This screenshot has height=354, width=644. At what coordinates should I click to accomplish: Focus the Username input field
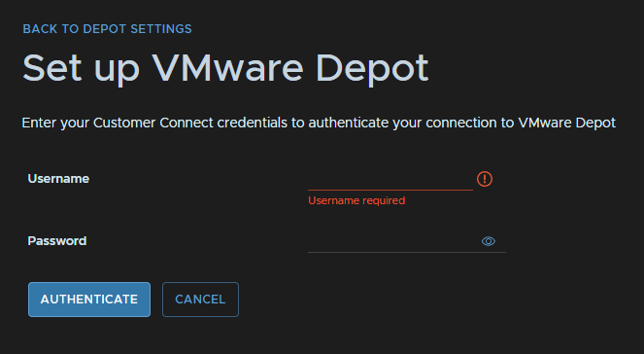coord(390,180)
